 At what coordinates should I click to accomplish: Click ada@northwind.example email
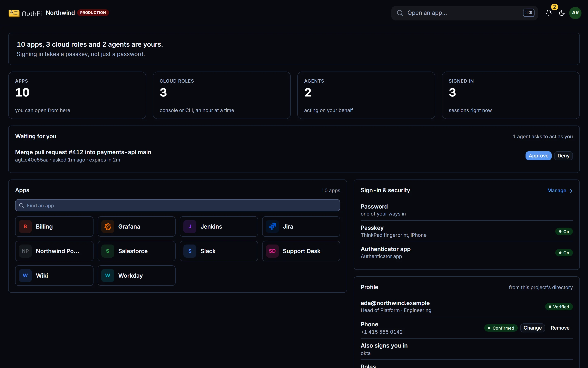[395, 303]
